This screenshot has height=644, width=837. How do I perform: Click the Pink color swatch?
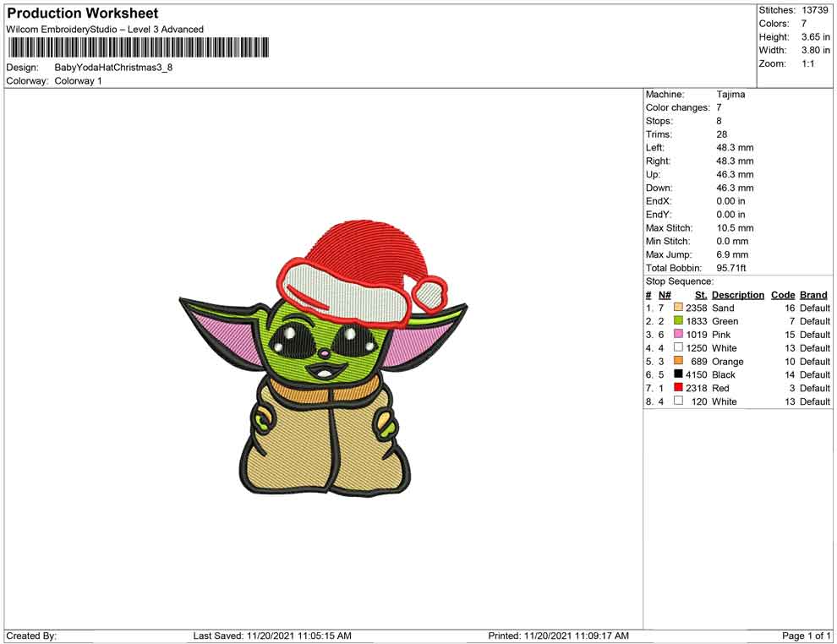[x=678, y=334]
